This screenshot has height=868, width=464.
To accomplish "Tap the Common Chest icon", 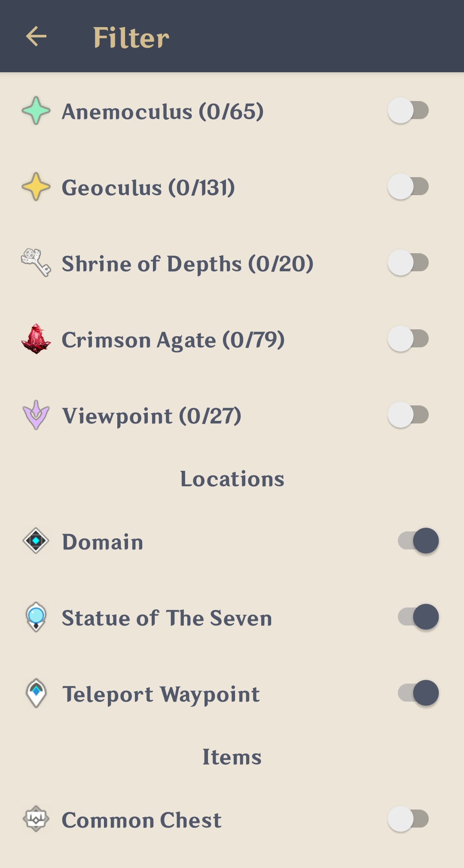I will pos(36,819).
